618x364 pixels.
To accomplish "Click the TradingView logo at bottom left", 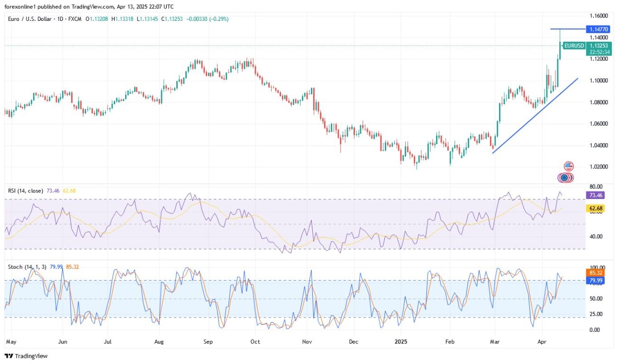I will click(26, 356).
